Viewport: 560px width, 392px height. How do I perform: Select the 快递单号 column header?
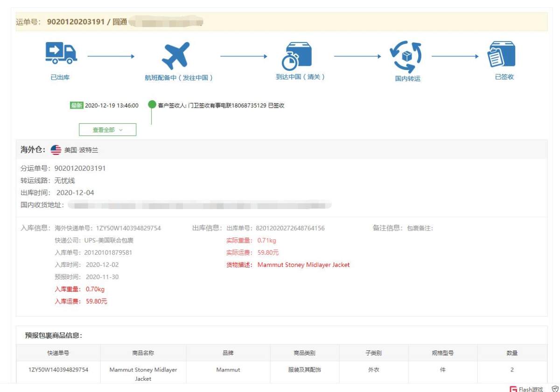tap(58, 353)
